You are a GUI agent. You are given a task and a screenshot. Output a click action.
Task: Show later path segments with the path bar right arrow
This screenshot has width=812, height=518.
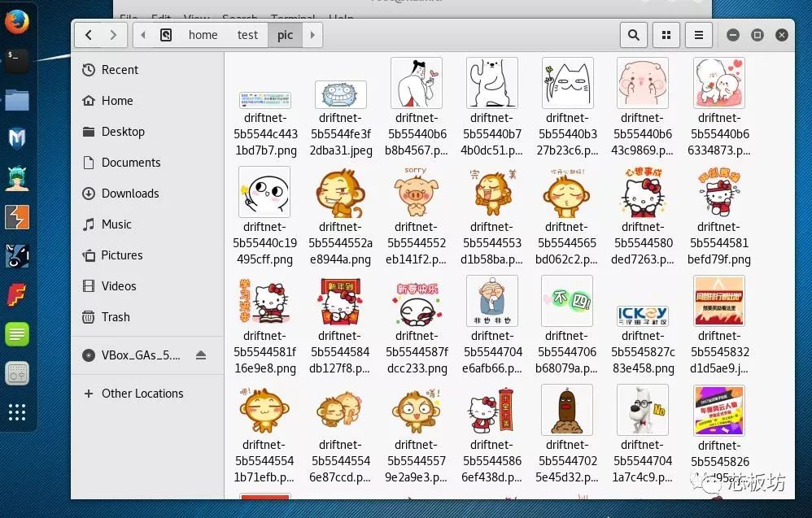tap(312, 35)
